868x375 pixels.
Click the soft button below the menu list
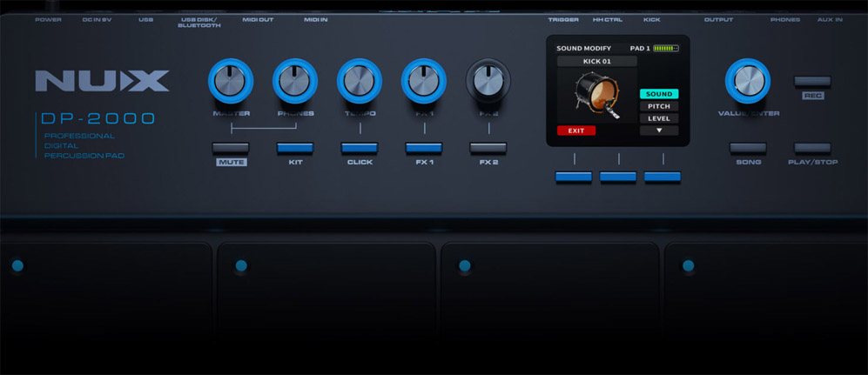coord(662,177)
